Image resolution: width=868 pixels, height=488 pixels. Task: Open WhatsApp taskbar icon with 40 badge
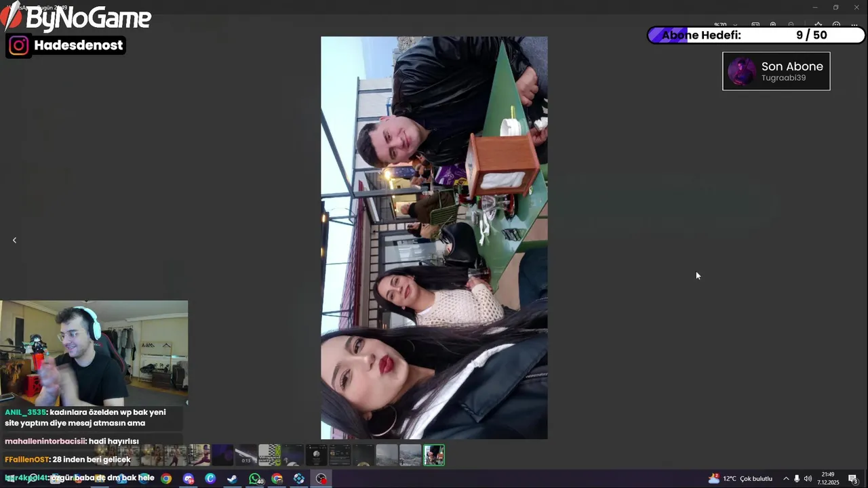click(256, 479)
